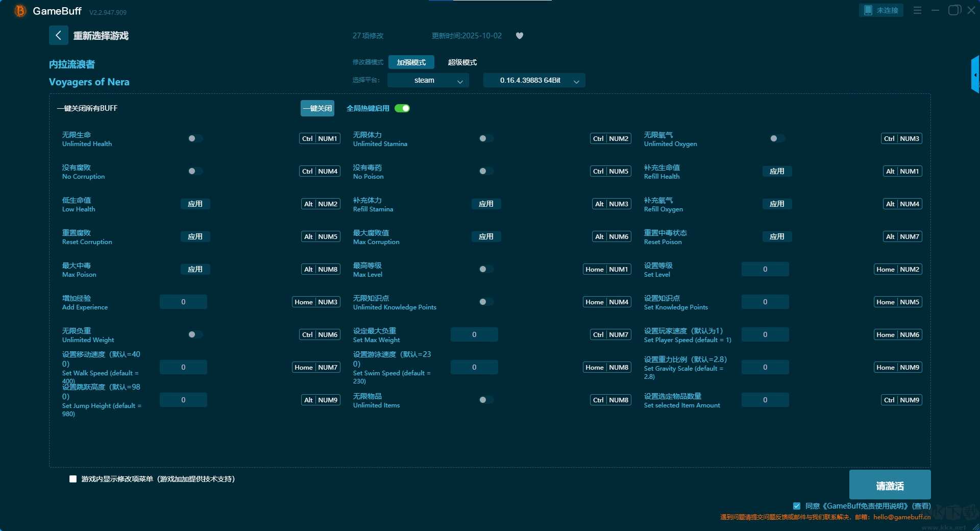Turn on Unlimited Oxygen
Image resolution: width=980 pixels, height=531 pixels.
click(x=777, y=138)
